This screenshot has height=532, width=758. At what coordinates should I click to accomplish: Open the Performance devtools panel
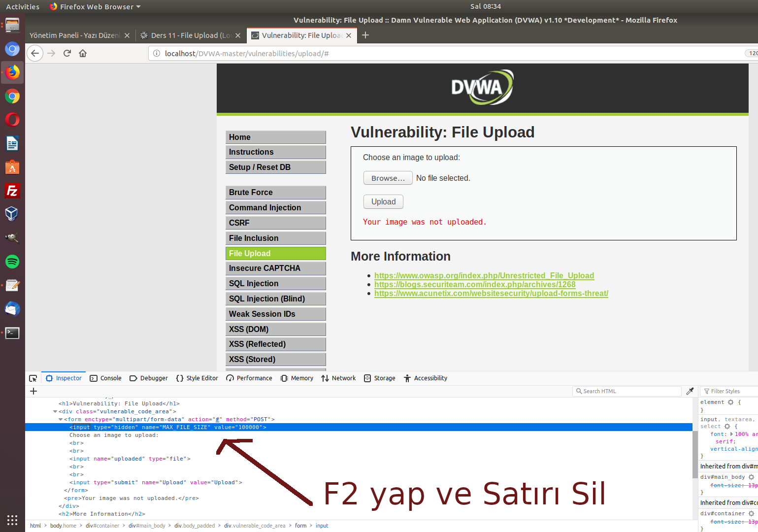click(x=249, y=378)
